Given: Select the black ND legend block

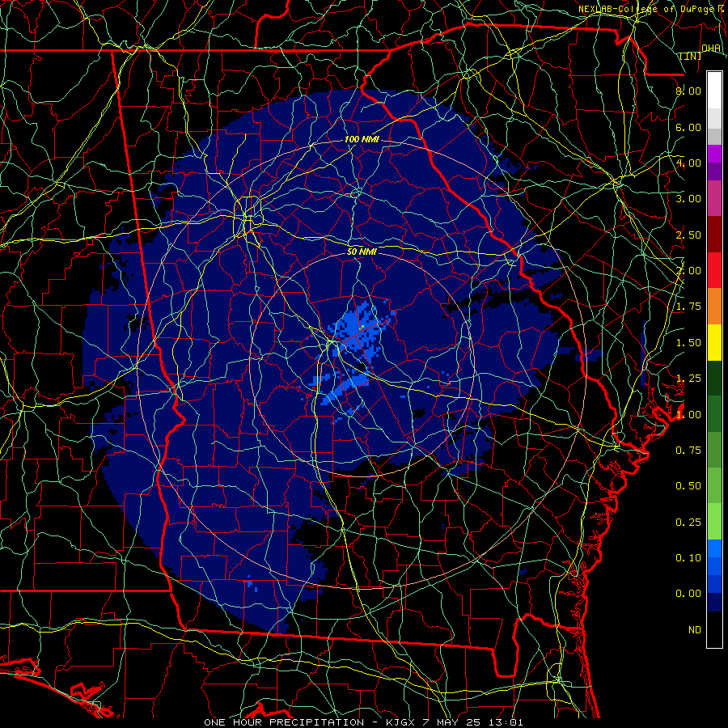Looking at the screenshot, I should (x=714, y=629).
